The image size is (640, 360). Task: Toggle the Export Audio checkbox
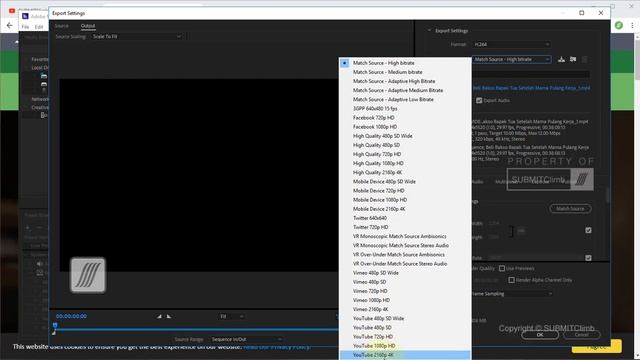(x=479, y=100)
